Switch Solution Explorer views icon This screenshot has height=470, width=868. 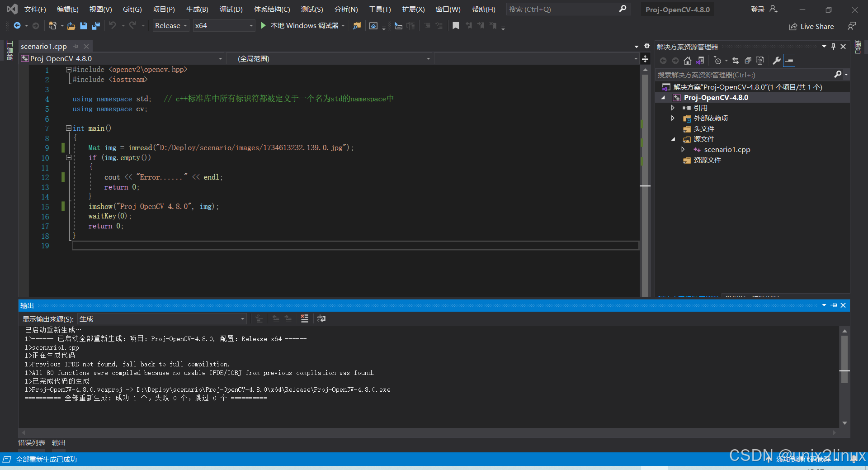click(x=700, y=61)
